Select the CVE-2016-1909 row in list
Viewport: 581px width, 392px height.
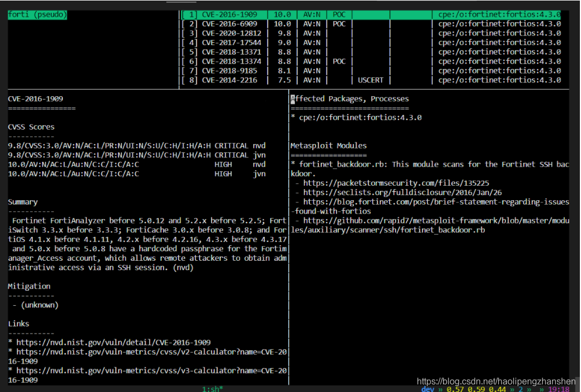tap(371, 14)
